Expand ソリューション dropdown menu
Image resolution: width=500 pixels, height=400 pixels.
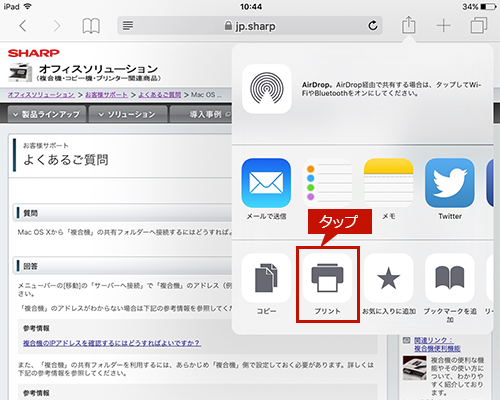pyautogui.click(x=128, y=114)
